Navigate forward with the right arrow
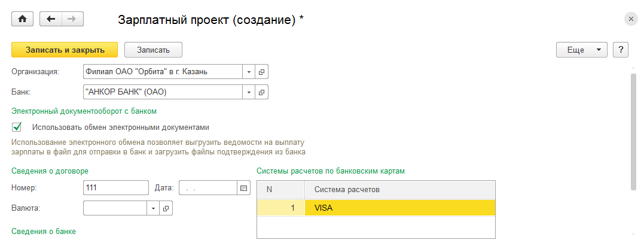 [72, 19]
